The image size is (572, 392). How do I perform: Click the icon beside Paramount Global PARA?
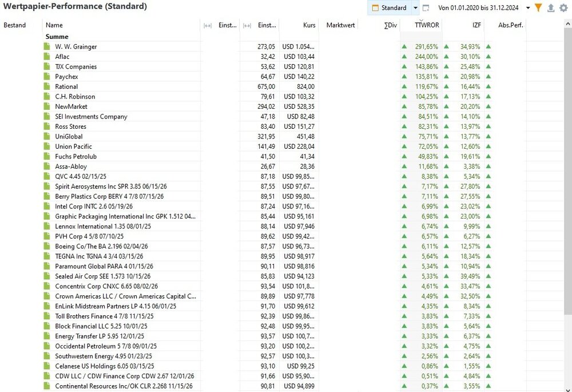click(47, 266)
